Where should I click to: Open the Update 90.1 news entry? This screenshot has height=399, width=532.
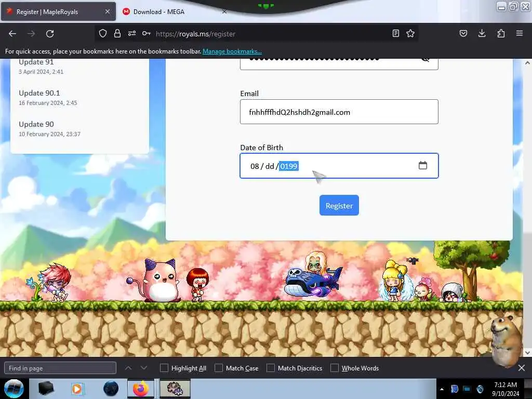click(x=39, y=93)
